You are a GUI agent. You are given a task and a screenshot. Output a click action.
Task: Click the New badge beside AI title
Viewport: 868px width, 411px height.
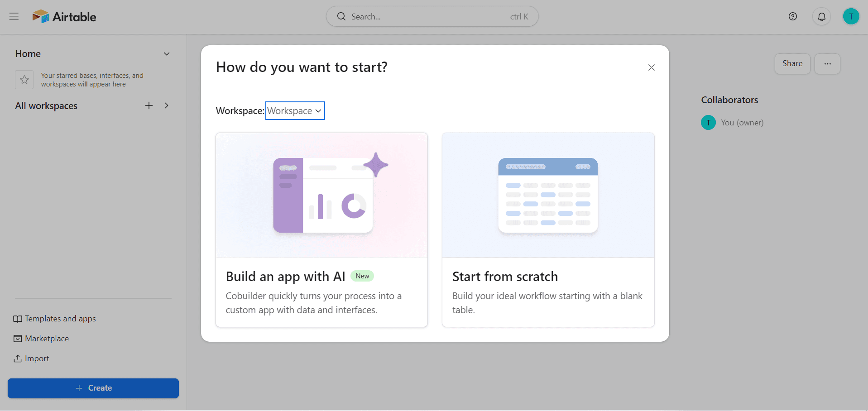362,276
